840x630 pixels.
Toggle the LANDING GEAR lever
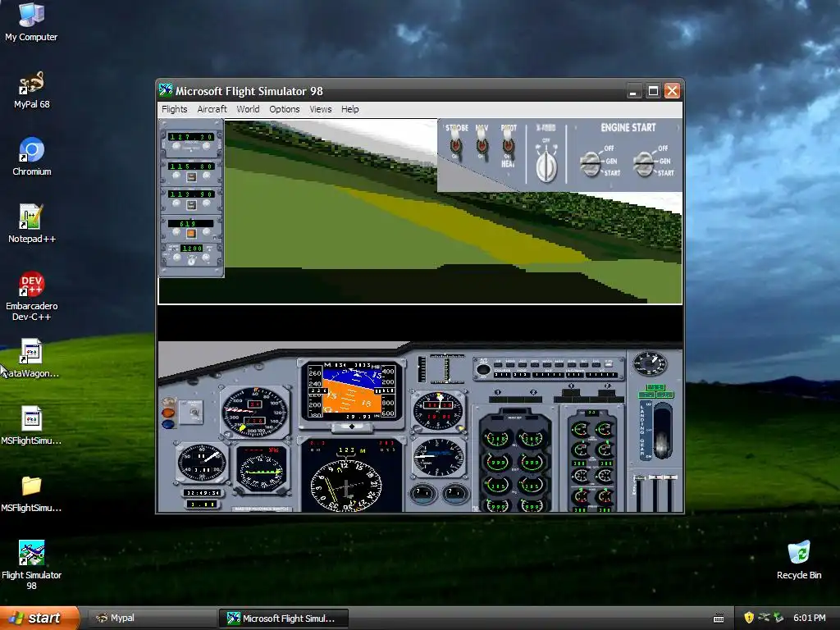pyautogui.click(x=663, y=431)
